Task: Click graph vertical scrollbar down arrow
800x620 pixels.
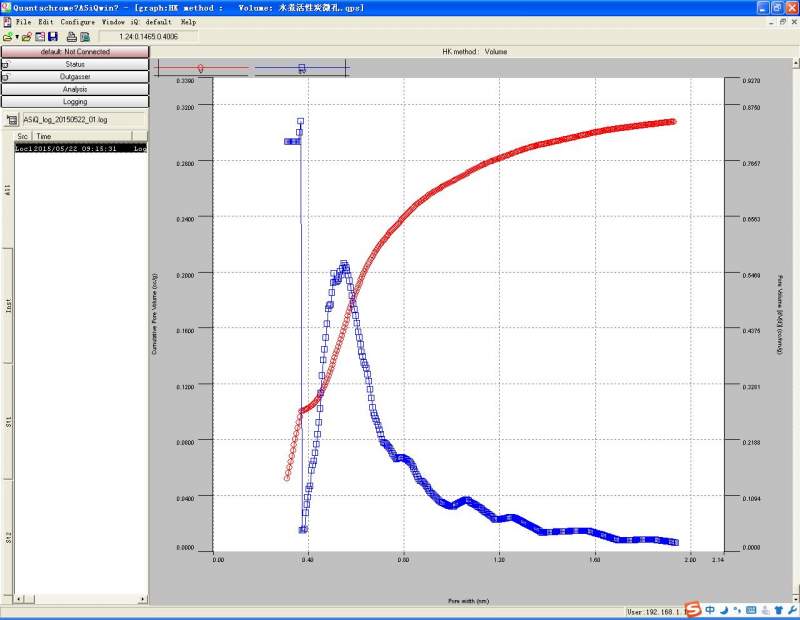Action: (x=796, y=598)
